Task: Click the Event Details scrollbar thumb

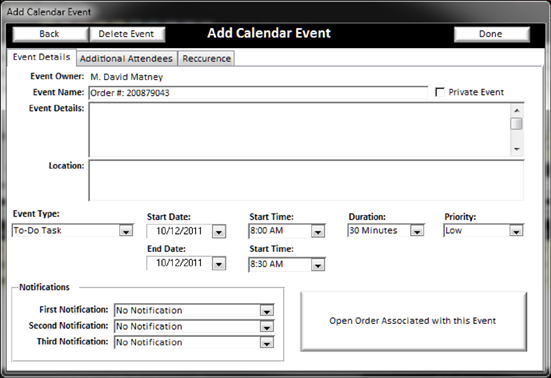Action: coord(517,124)
